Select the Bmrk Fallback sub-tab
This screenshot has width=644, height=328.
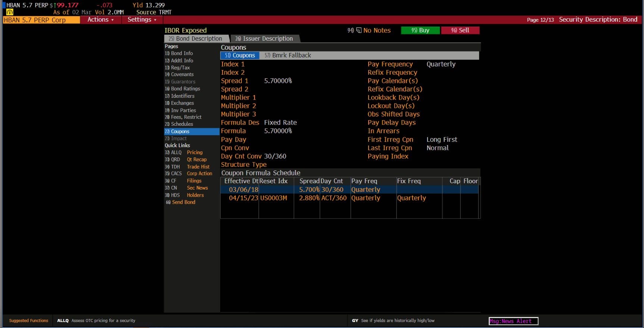tap(288, 55)
